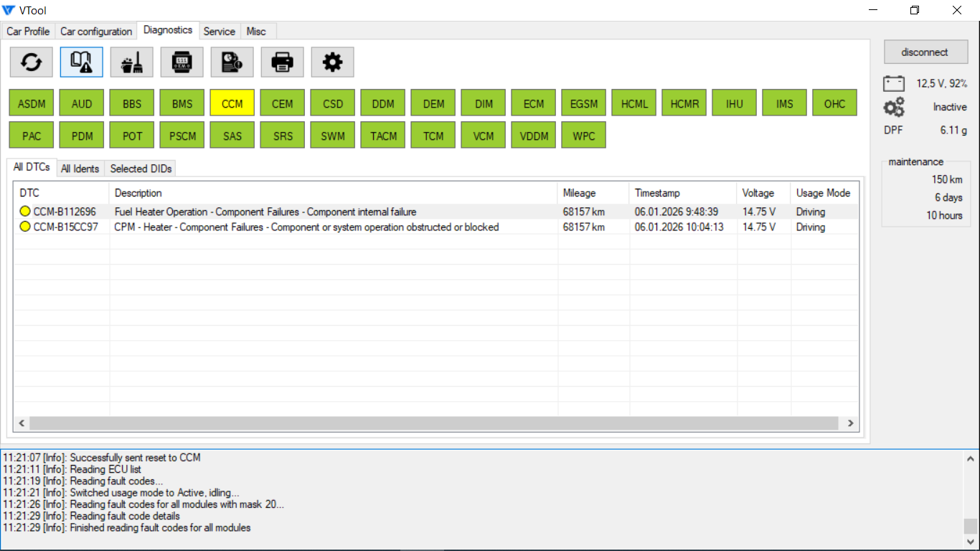Click the read fault codes book icon

coord(81,62)
